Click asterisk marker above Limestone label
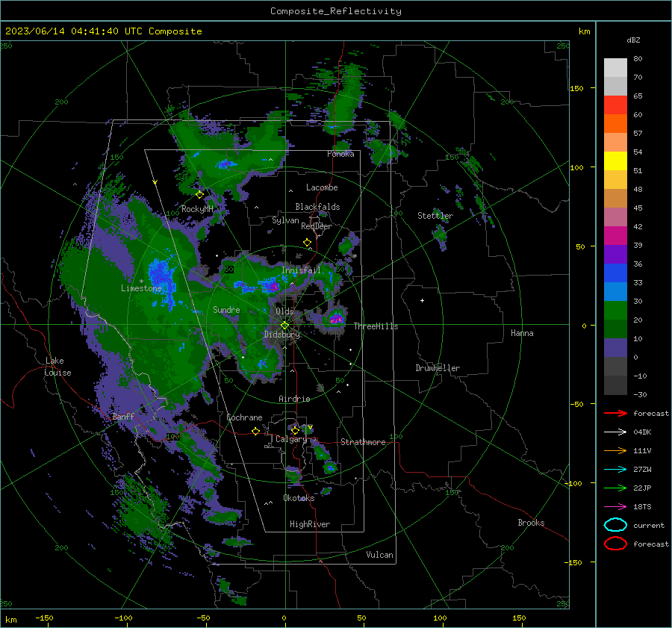This screenshot has height=628, width=672. point(141,282)
